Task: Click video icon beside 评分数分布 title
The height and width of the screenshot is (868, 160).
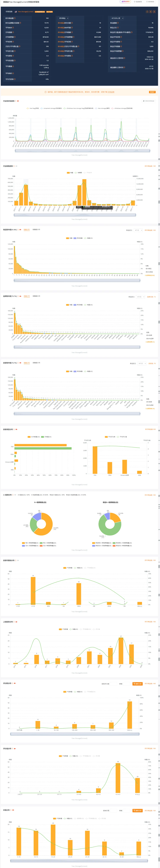Action: click(15, 683)
